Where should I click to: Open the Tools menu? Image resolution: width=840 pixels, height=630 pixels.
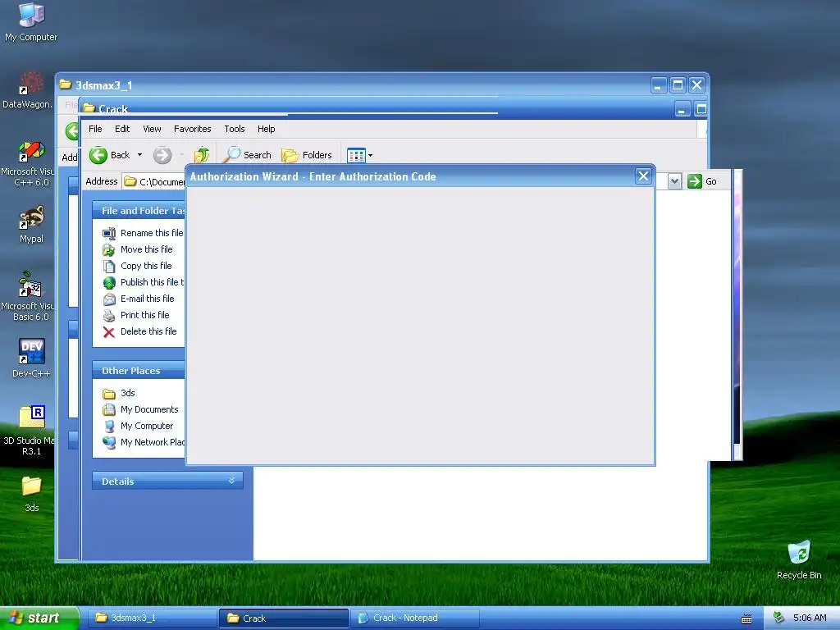(x=234, y=129)
